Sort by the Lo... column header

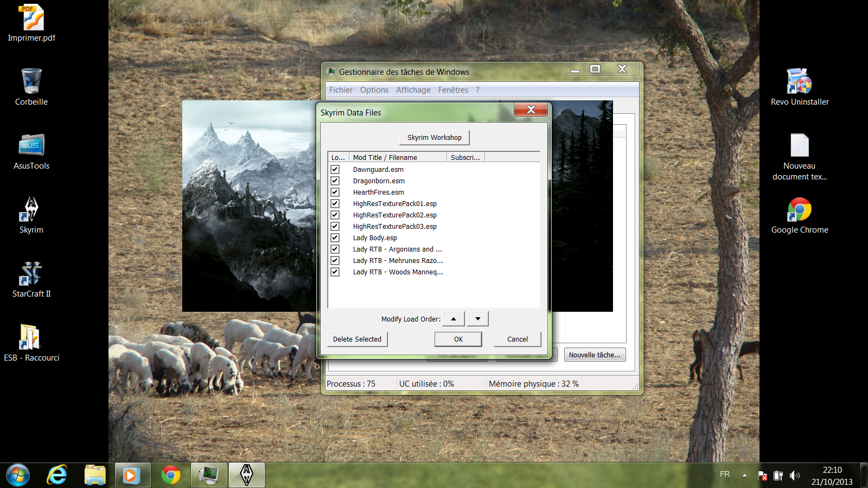pyautogui.click(x=339, y=157)
